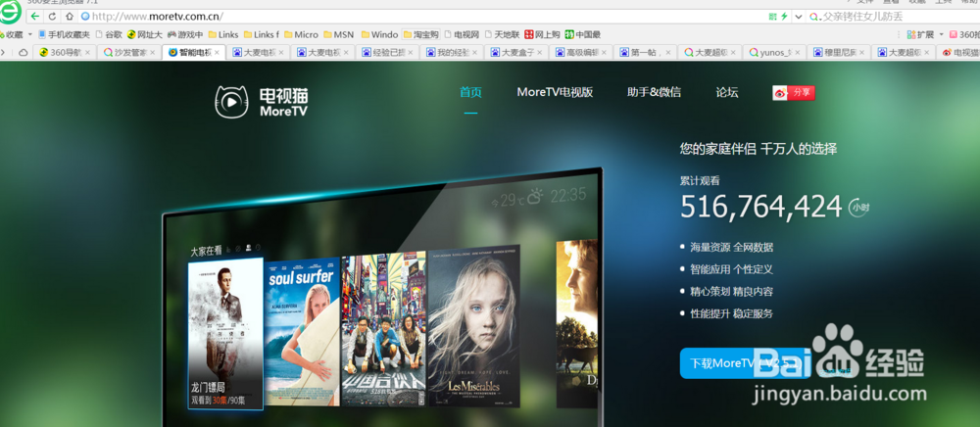This screenshot has height=427, width=980.
Task: Open the 网址大 bookmark
Action: pos(144,34)
